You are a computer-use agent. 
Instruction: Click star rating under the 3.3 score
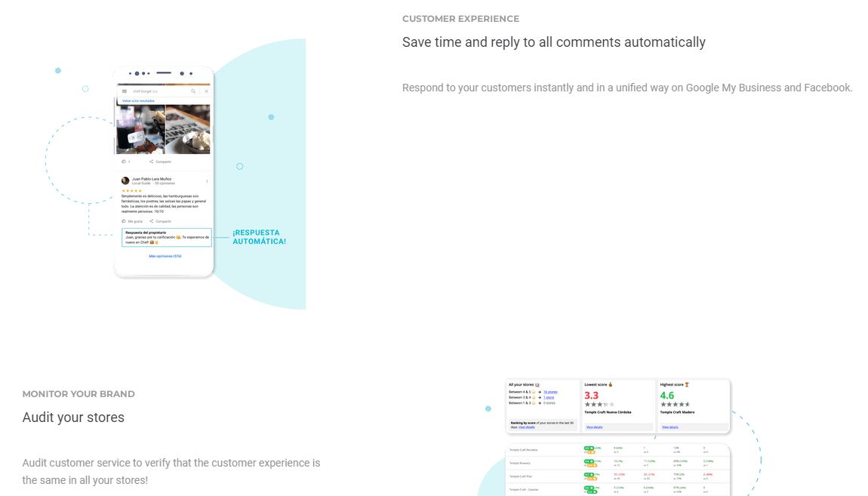(x=599, y=405)
